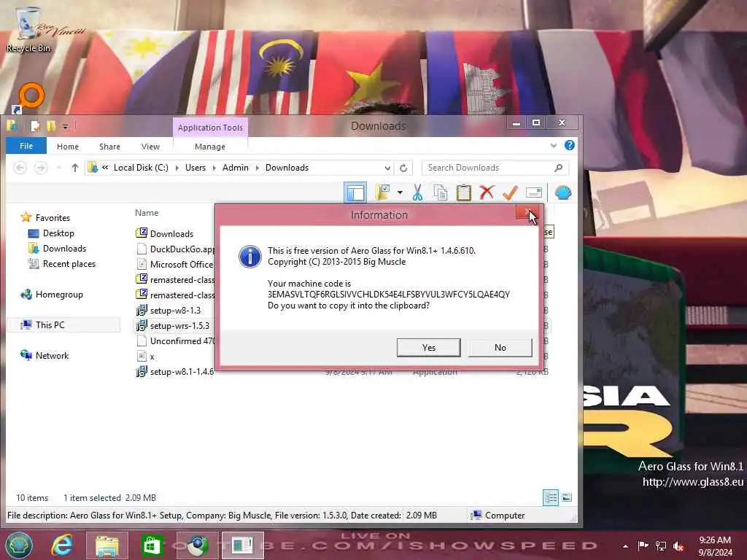Click the red X Delete icon

click(487, 192)
